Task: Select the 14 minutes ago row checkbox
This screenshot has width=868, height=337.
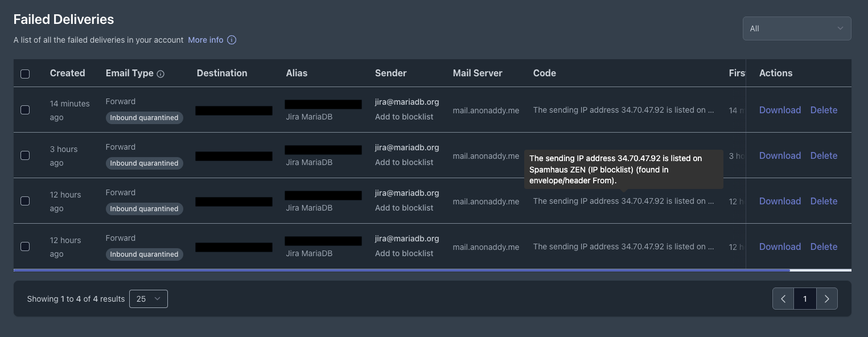Action: [25, 110]
